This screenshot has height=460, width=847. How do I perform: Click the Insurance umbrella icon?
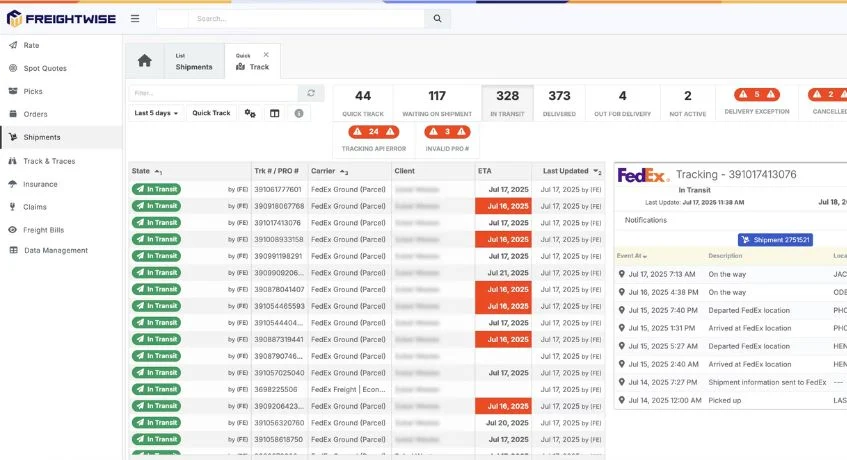point(13,184)
